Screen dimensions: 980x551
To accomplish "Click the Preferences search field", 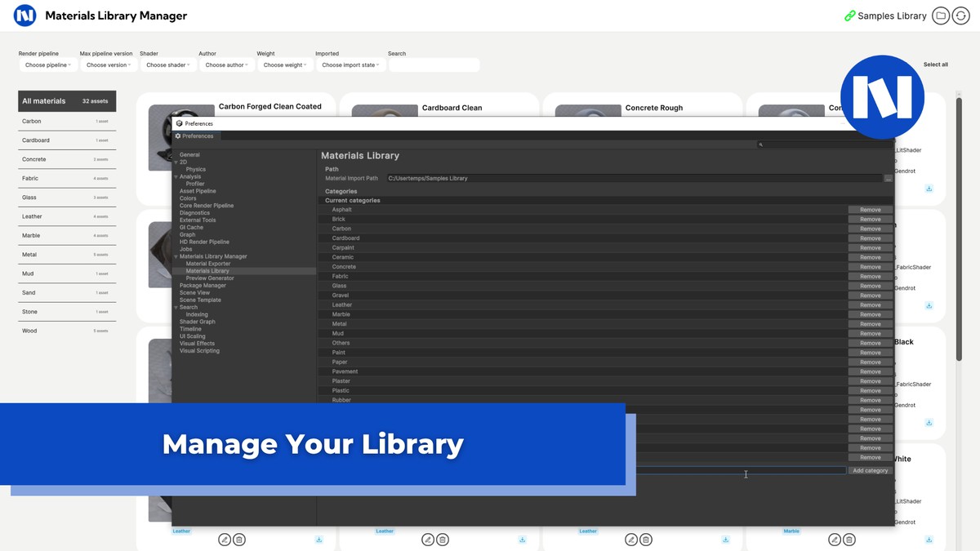I will (x=823, y=144).
